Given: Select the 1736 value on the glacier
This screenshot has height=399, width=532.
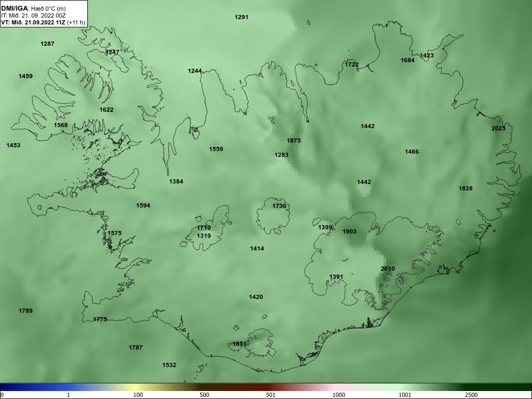Looking at the screenshot, I should pyautogui.click(x=279, y=206).
